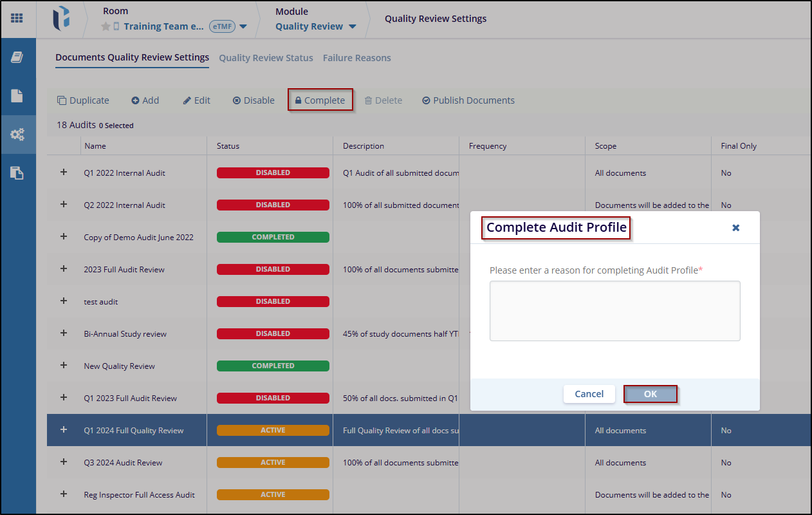Click the bottom sidebar copy-documents icon

[17, 173]
